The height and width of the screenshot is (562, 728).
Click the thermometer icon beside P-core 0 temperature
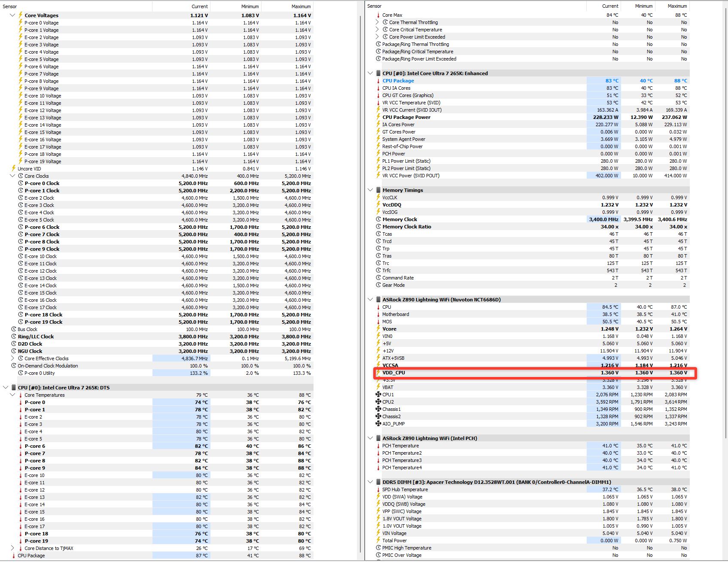coord(20,402)
